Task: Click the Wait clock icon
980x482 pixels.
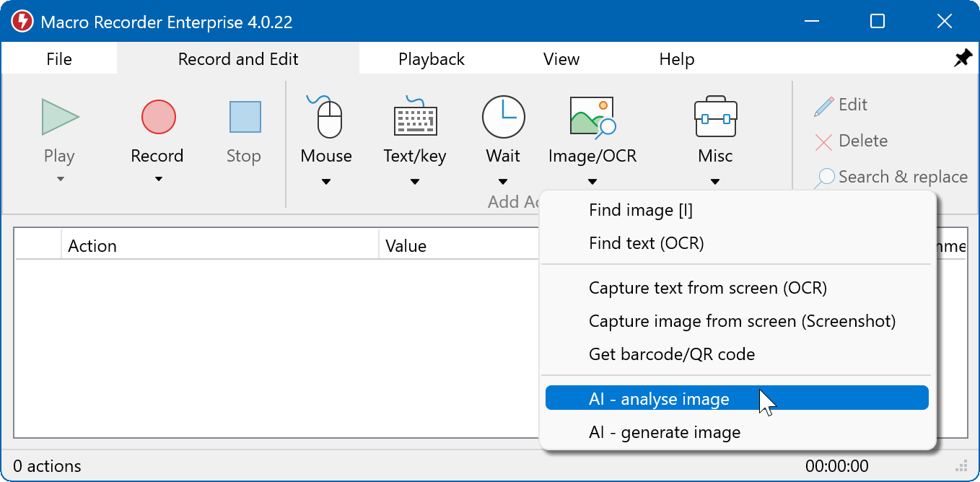Action: 503,117
